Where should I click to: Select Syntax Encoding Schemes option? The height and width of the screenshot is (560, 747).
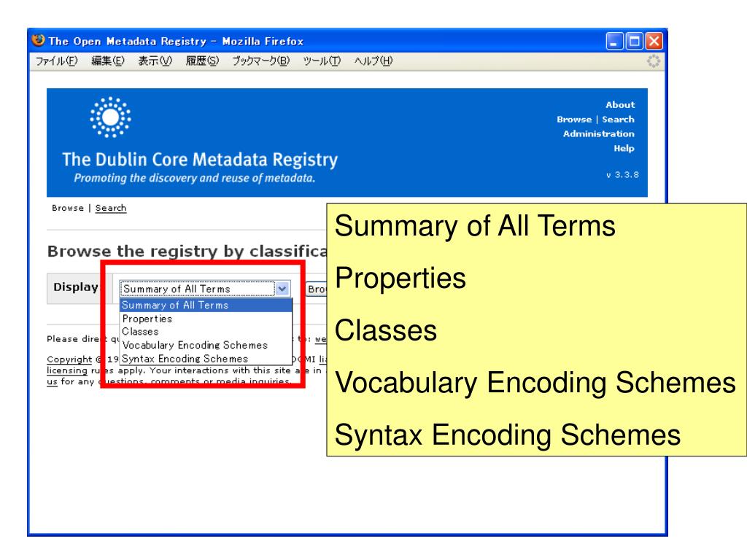pos(206,359)
